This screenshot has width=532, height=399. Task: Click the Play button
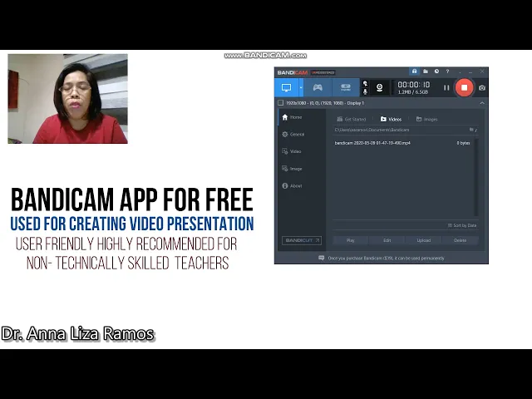351,240
